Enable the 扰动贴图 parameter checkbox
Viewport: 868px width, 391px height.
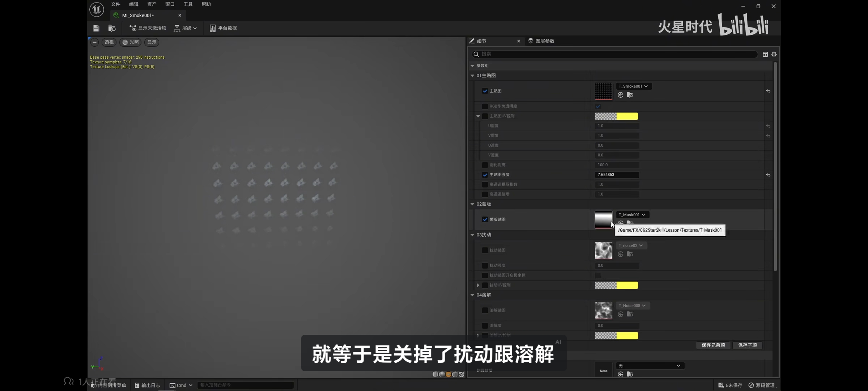click(485, 250)
